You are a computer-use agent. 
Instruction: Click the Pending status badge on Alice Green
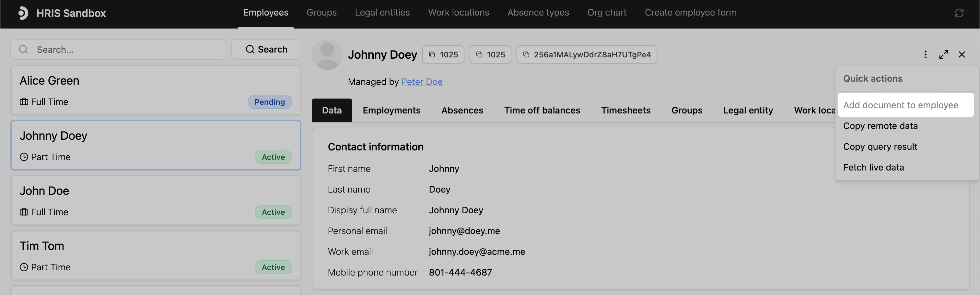(x=270, y=102)
